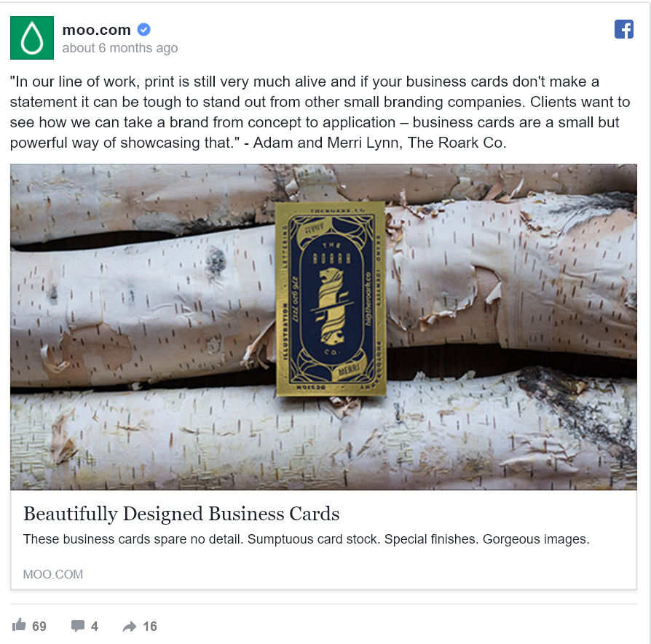Viewport: 651px width, 644px height.
Task: Click the thumbs-up like icon
Action: pos(19,624)
